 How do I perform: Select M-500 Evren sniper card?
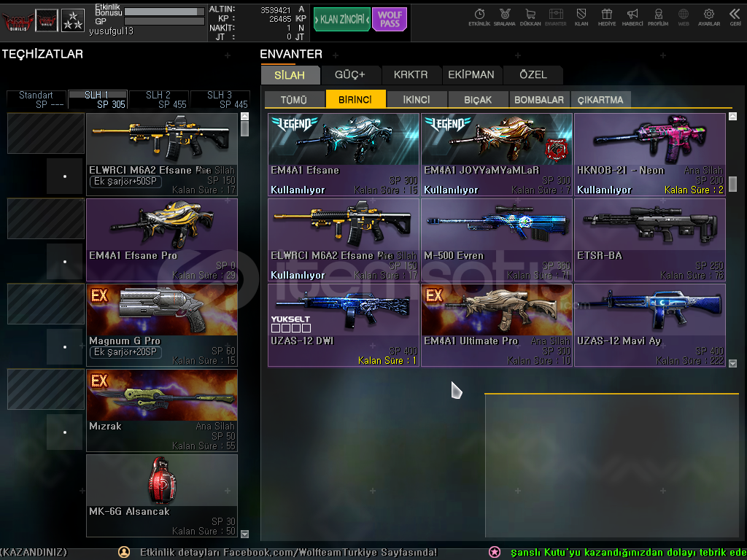496,239
